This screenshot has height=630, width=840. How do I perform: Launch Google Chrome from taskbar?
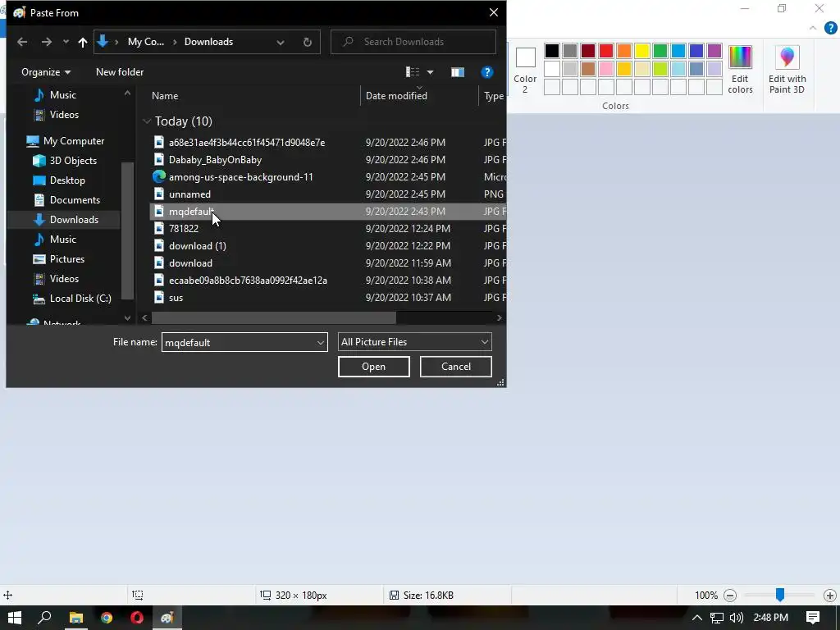click(x=107, y=618)
